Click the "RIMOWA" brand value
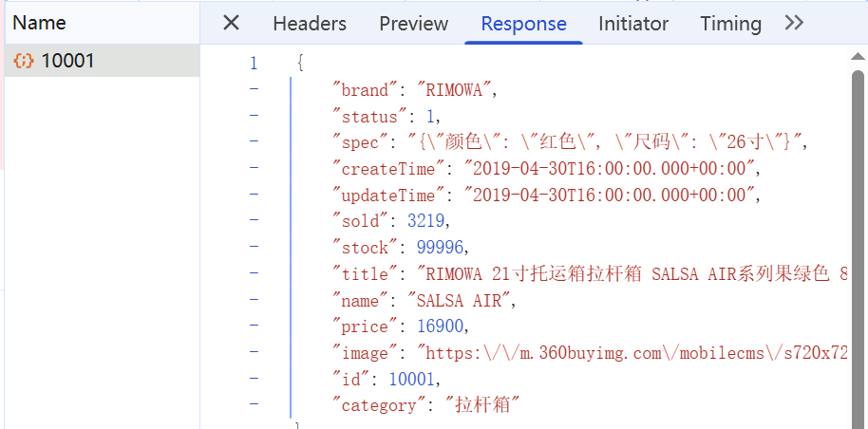This screenshot has width=868, height=429. pyautogui.click(x=453, y=89)
